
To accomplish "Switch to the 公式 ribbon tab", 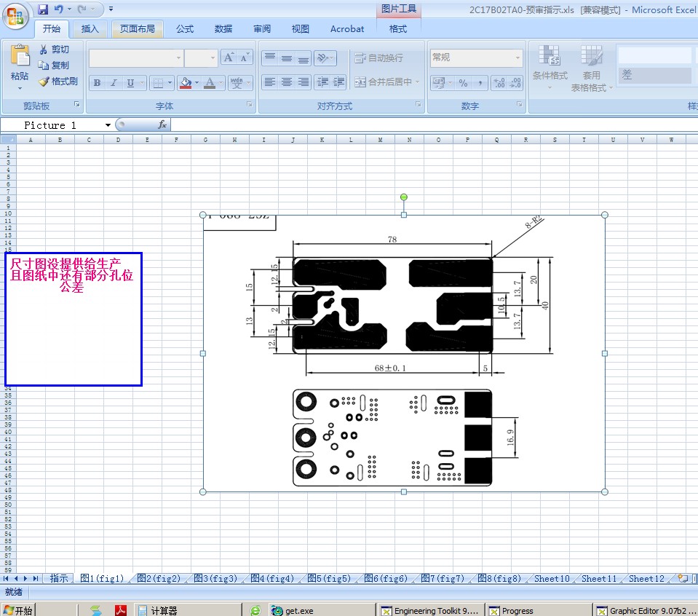I will [185, 29].
